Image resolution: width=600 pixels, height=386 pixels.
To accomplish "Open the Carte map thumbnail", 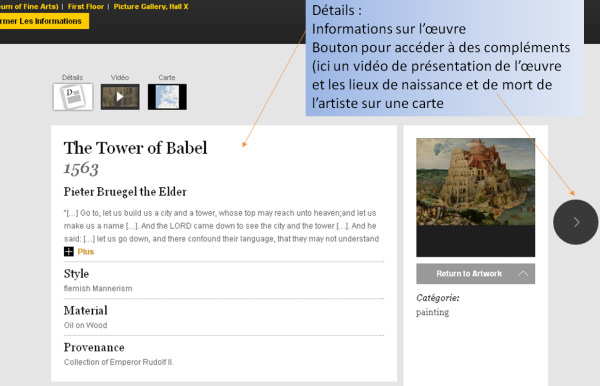I will coord(167,97).
